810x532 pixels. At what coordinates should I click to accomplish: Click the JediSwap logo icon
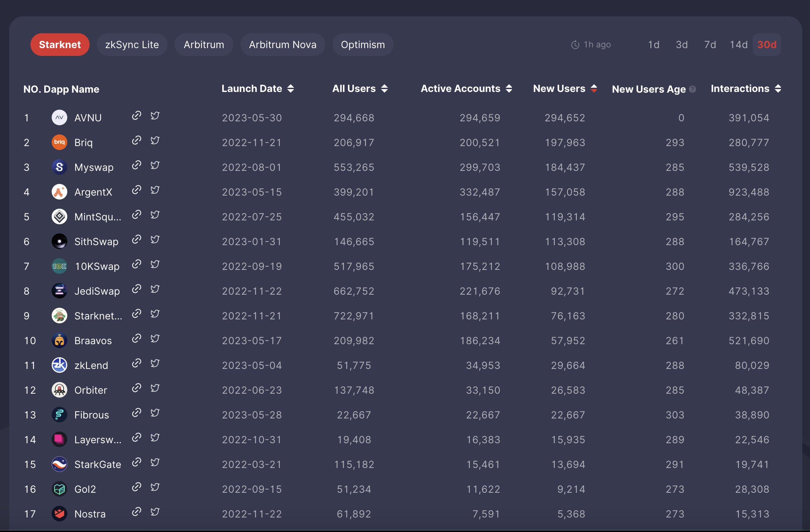click(x=59, y=291)
